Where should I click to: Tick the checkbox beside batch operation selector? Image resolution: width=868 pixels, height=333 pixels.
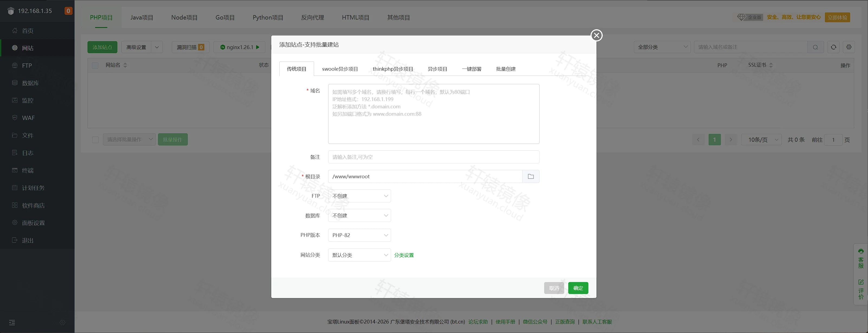coord(95,140)
